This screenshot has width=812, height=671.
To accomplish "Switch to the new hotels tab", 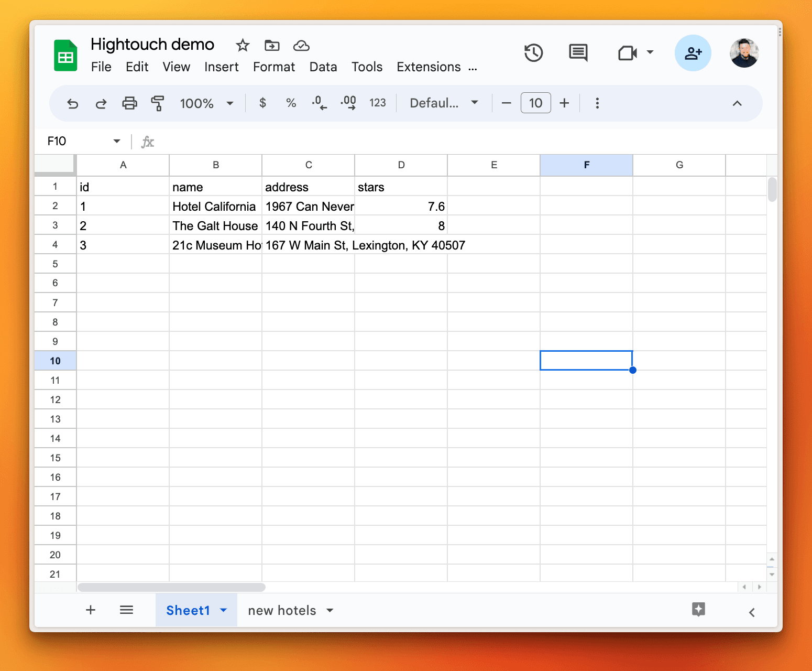I will point(282,610).
